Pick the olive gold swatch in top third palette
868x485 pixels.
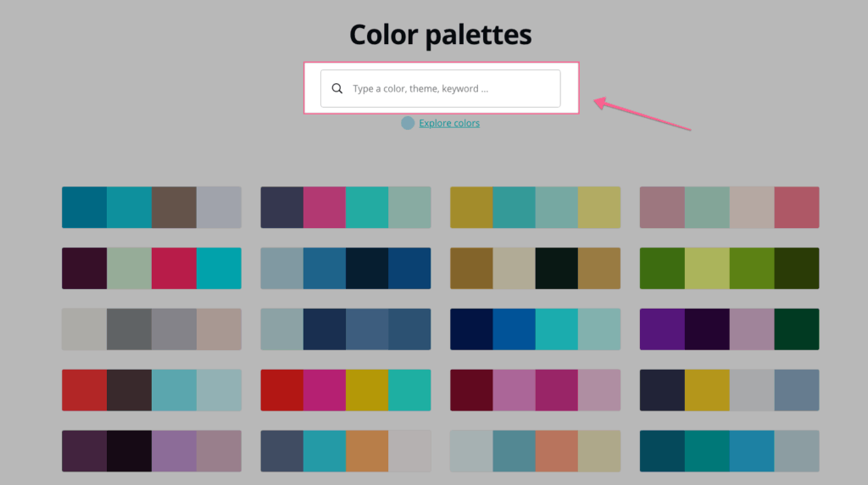[471, 207]
